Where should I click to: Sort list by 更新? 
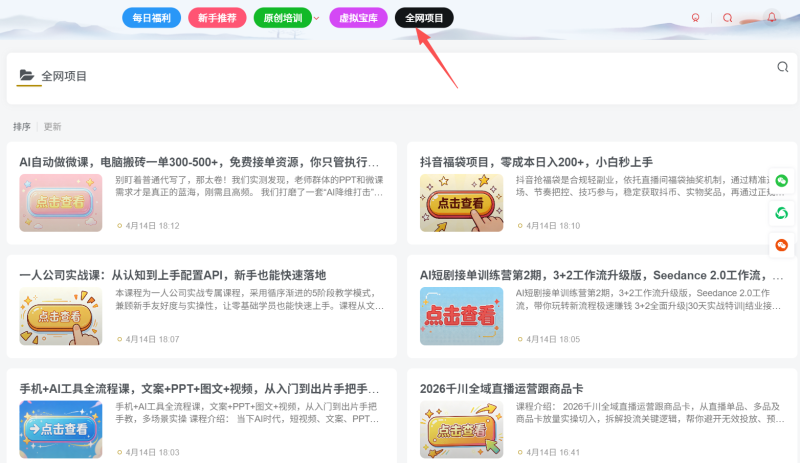click(52, 127)
